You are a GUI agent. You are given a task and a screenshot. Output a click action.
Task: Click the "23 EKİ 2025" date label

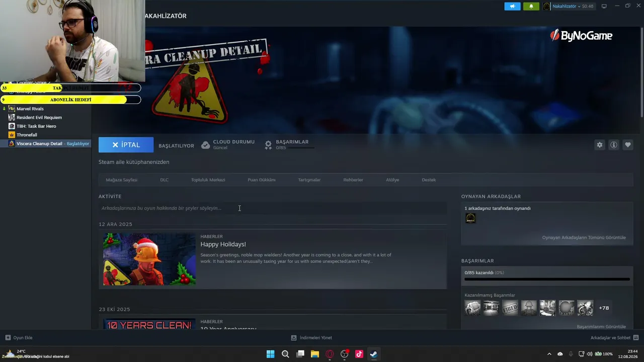[x=114, y=309]
